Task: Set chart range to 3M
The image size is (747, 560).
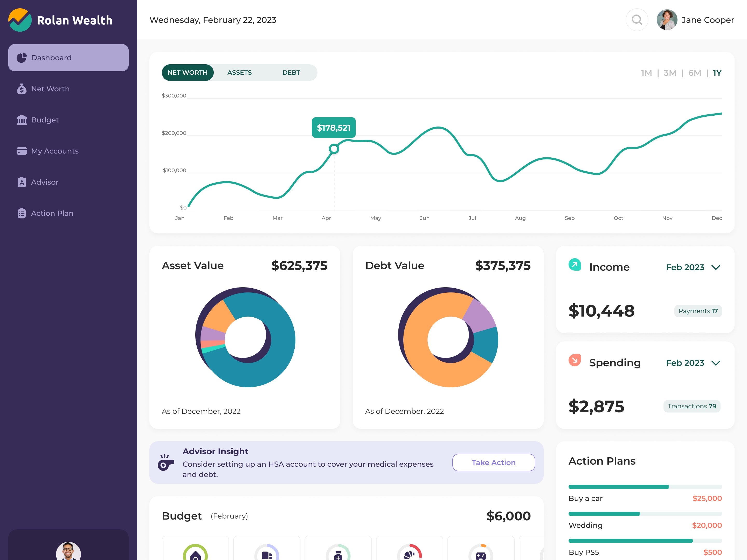Action: point(670,73)
